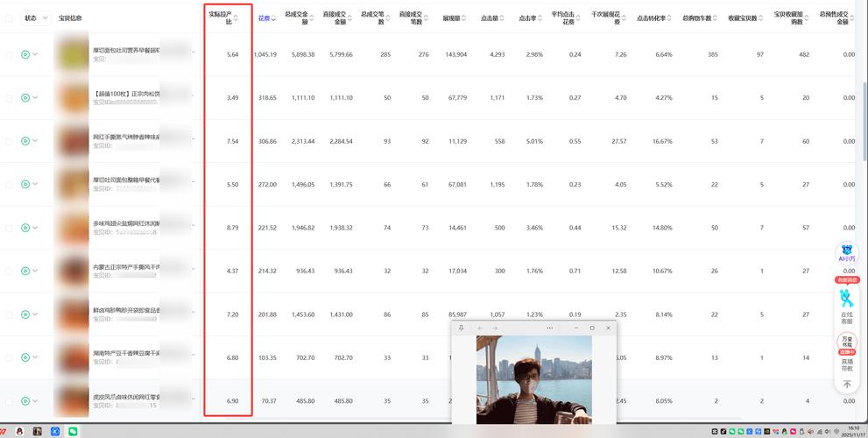Open the photo window's three-dot menu

(550, 328)
